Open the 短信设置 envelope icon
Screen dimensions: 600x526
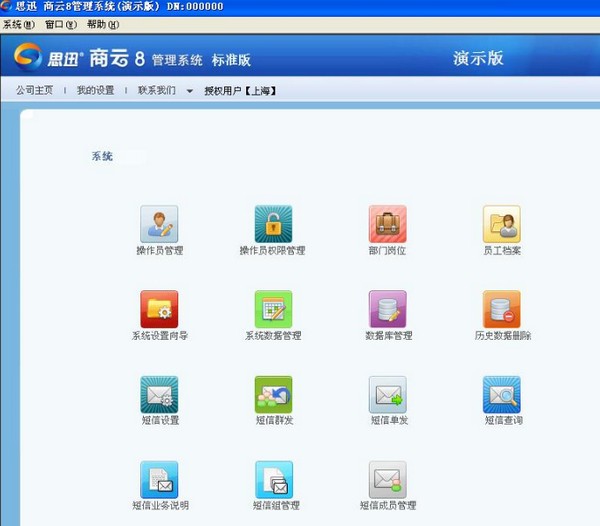click(159, 394)
